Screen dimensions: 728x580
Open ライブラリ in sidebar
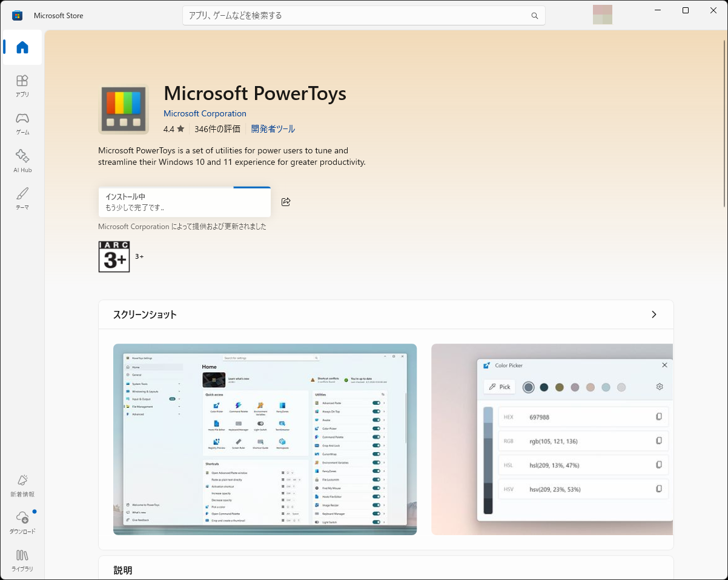pos(22,560)
